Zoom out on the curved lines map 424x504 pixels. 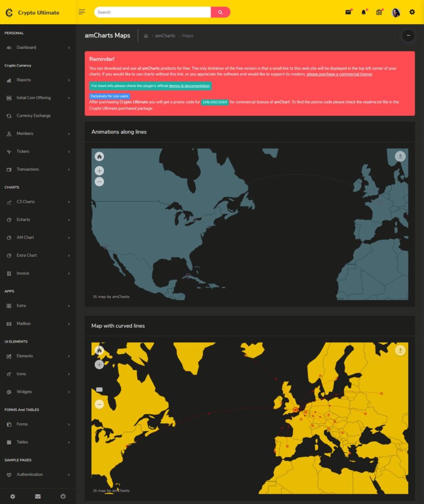pos(99,404)
